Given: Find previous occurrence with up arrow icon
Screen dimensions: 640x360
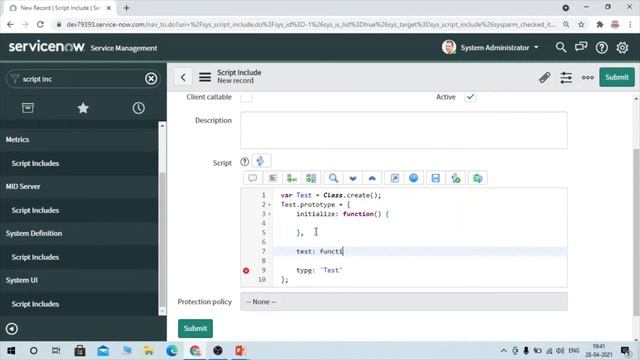Looking at the screenshot, I should pyautogui.click(x=372, y=178).
